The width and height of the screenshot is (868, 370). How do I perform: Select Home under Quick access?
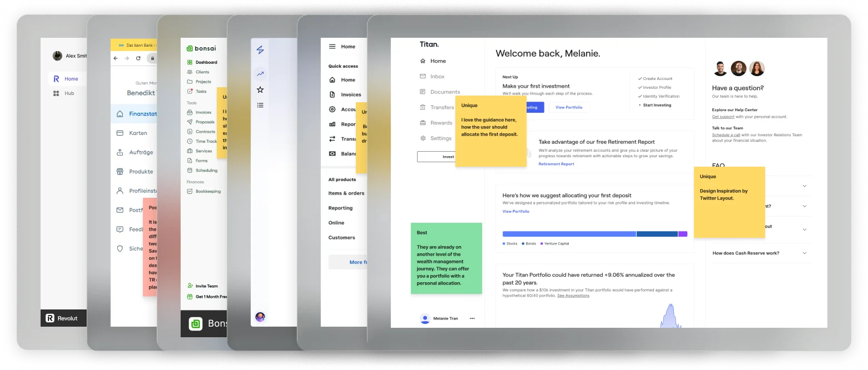coord(343,80)
